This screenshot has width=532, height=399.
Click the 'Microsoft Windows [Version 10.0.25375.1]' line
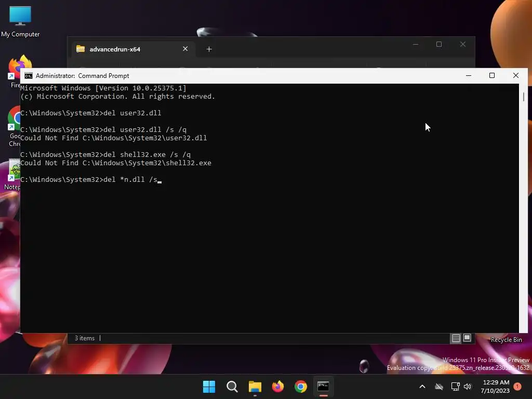[103, 88]
